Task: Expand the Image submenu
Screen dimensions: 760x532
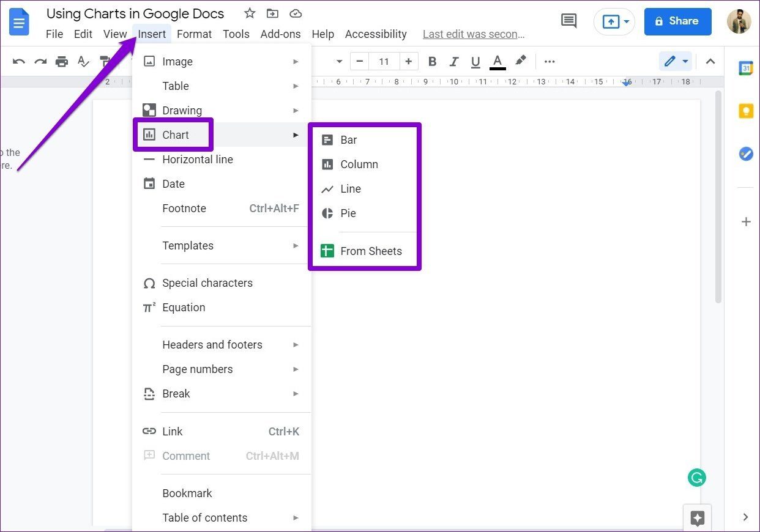Action: point(222,62)
